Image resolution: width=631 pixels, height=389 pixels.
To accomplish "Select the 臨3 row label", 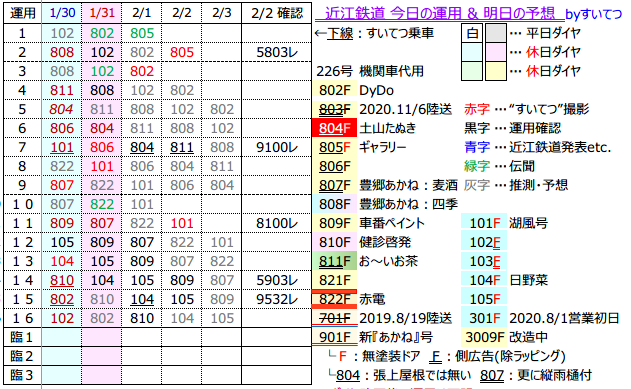I will 23,375.
